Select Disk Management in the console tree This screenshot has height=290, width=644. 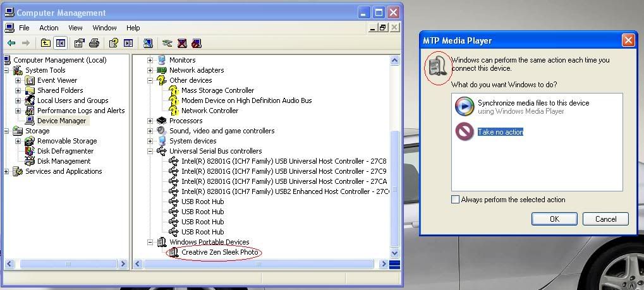click(64, 161)
